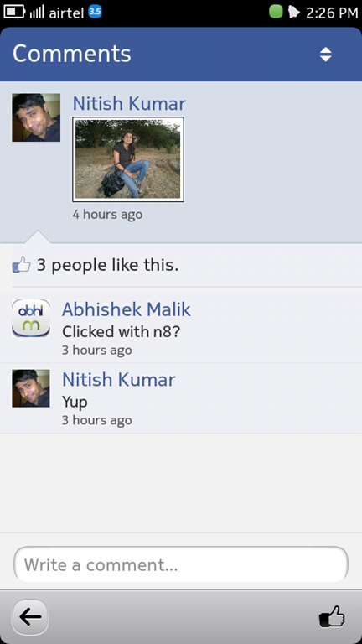The width and height of the screenshot is (362, 644).
Task: View the 3 people like this list
Action: click(108, 265)
